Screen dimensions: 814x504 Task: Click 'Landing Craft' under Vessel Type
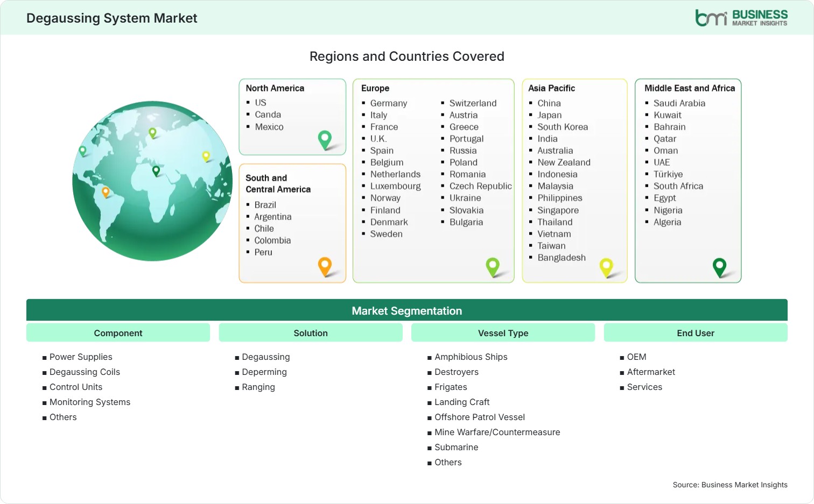tap(462, 402)
